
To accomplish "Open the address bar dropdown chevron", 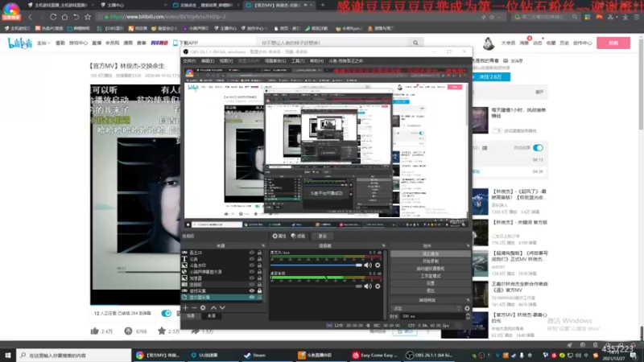I will point(499,17).
